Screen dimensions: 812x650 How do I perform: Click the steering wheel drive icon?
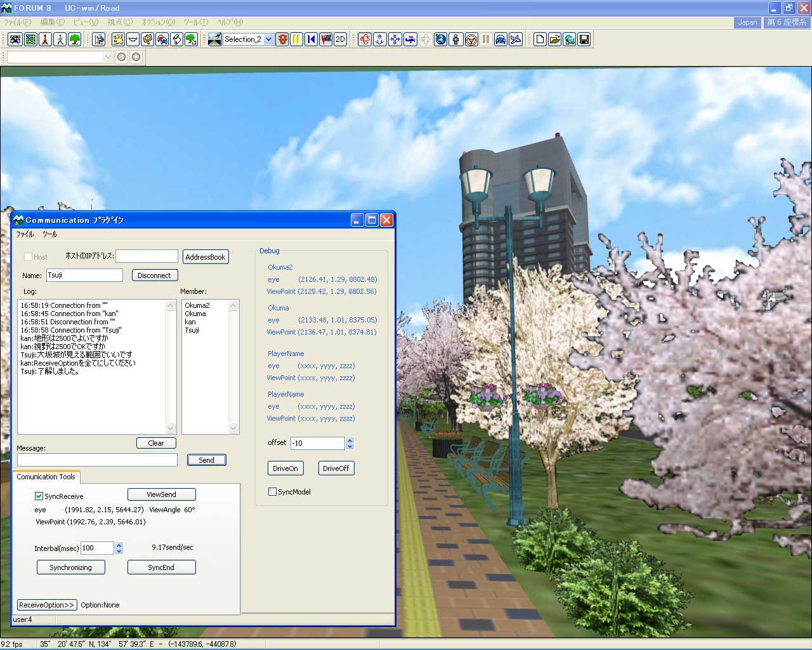point(471,39)
